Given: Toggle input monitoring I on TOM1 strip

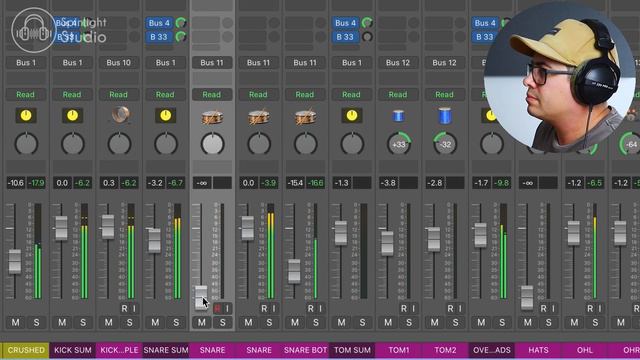Looking at the screenshot, I should pos(413,309).
